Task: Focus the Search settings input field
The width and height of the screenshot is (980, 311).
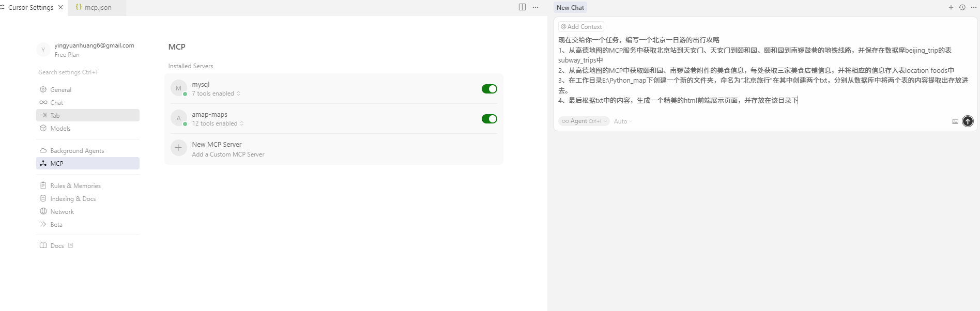Action: 88,72
